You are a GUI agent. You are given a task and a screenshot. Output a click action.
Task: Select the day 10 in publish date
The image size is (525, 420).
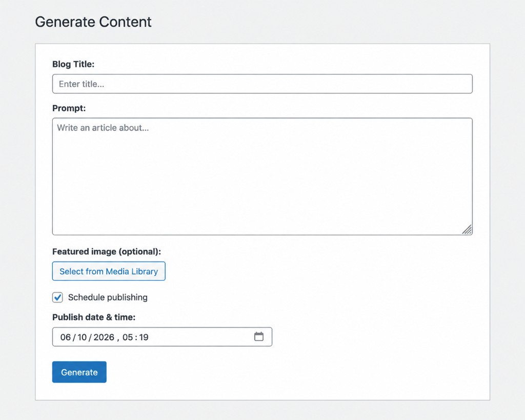click(x=82, y=337)
